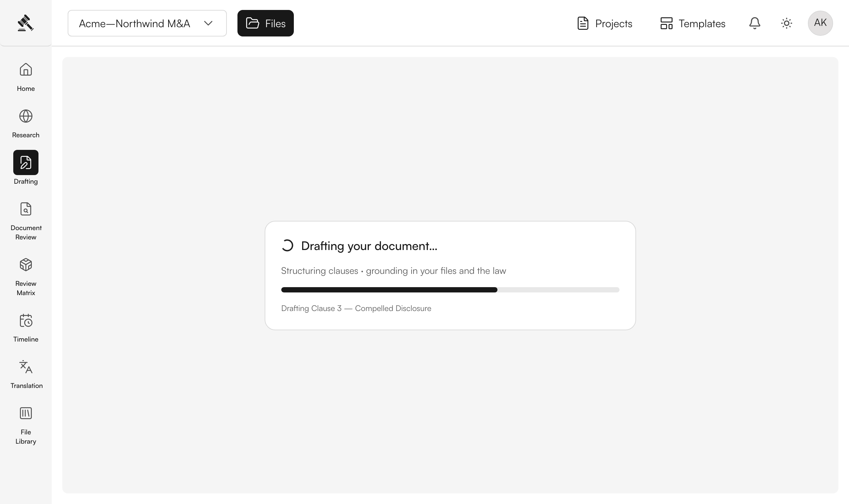This screenshot has height=504, width=849.
Task: Open the Document Review icon
Action: [x=26, y=209]
